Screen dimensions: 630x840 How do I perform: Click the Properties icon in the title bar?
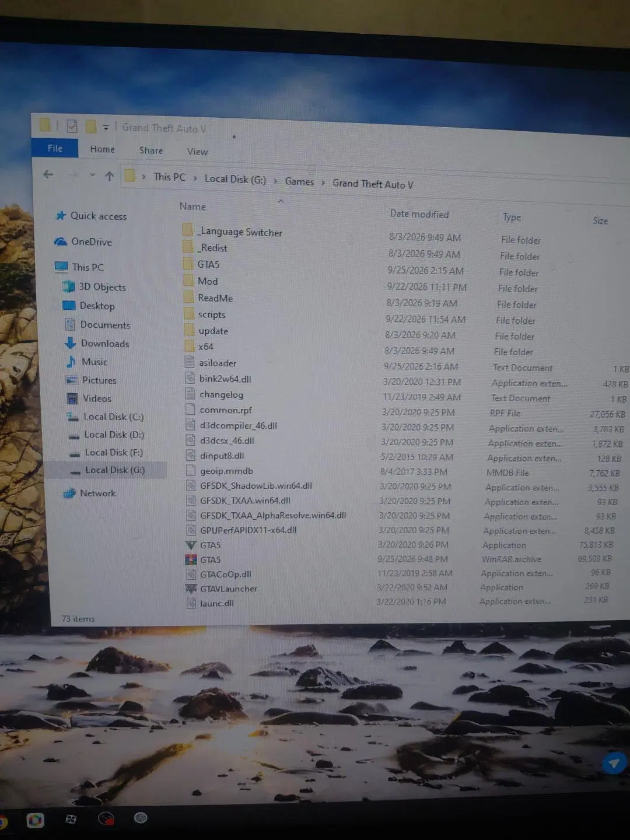coord(72,126)
